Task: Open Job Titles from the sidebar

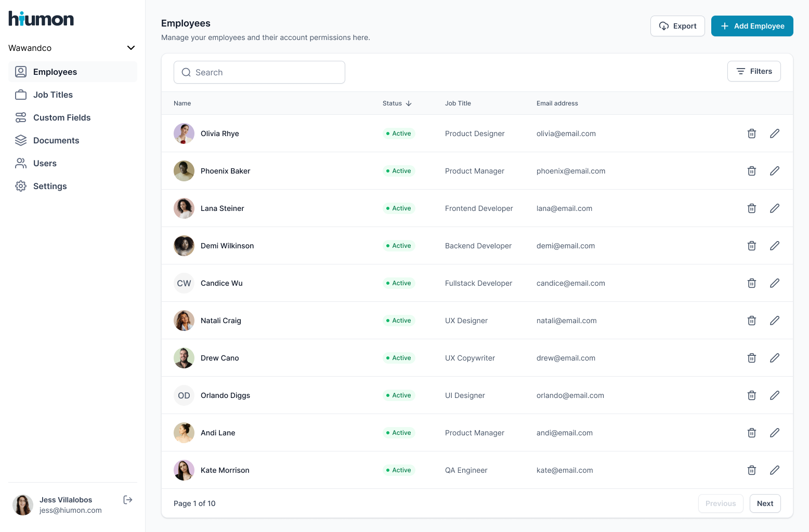Action: (x=53, y=95)
